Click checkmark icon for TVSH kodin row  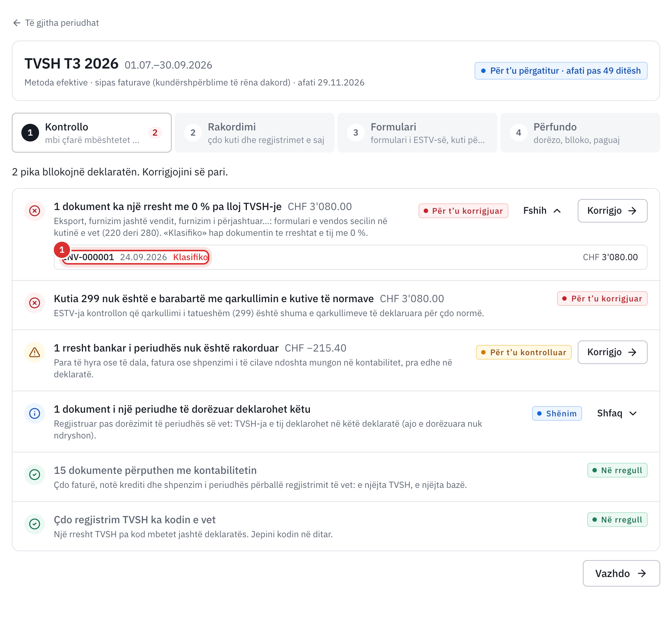pyautogui.click(x=35, y=524)
